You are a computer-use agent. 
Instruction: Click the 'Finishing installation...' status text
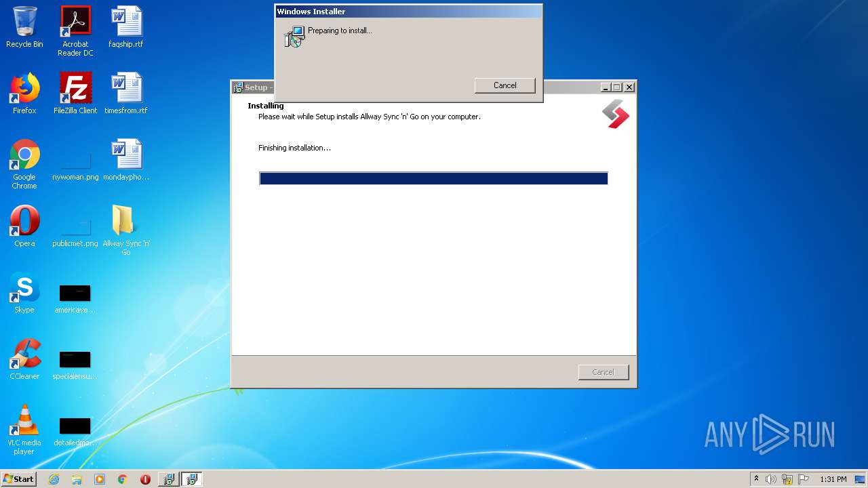pyautogui.click(x=294, y=148)
